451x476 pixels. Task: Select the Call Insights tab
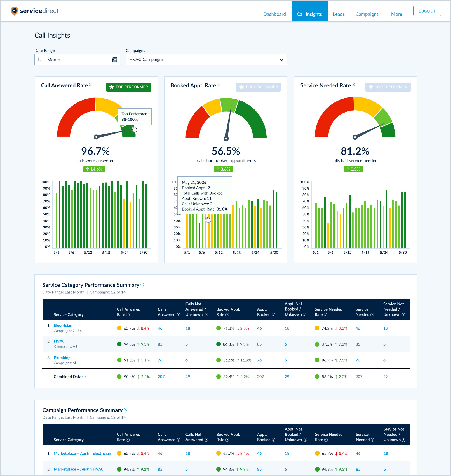tap(310, 11)
